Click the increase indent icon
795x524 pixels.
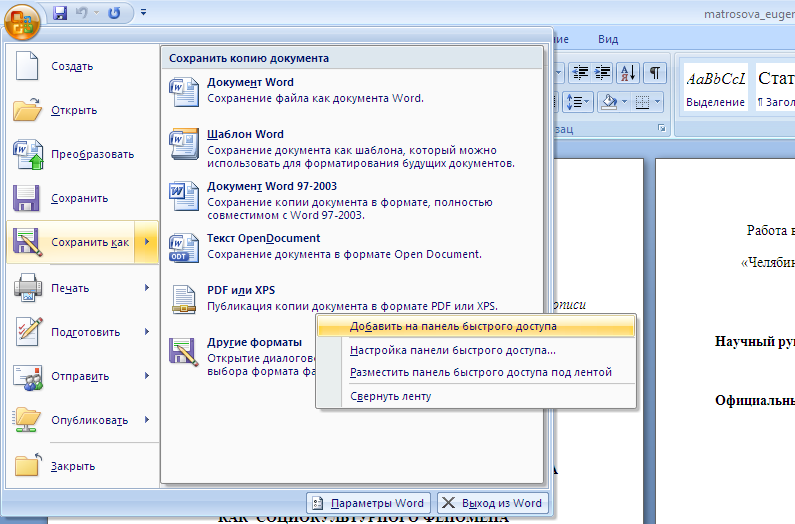603,72
